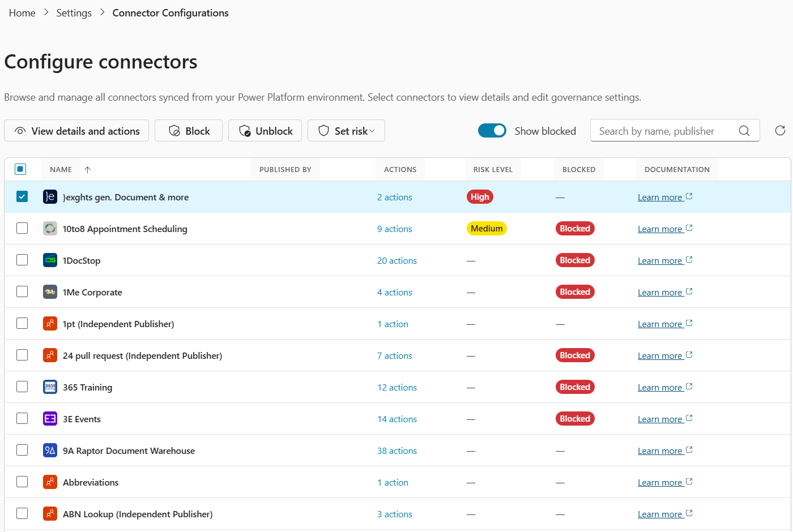Click the 10to8 Appointment Scheduling logo icon
This screenshot has height=532, width=793.
click(x=50, y=228)
